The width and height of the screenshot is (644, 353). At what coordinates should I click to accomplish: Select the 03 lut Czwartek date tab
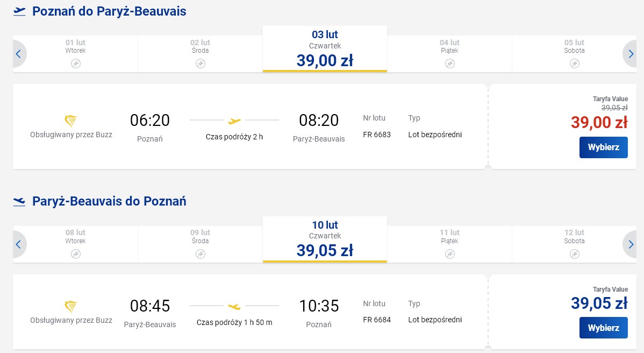[x=325, y=49]
